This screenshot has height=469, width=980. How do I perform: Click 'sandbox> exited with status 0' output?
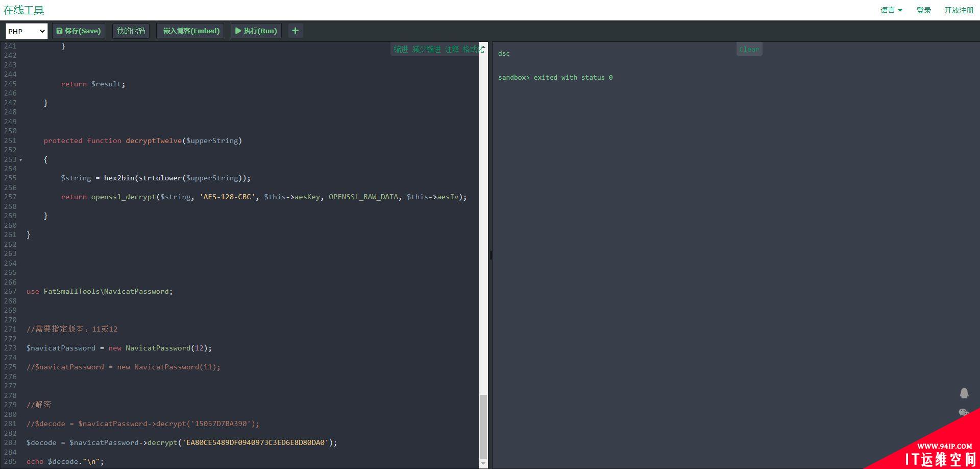[555, 78]
